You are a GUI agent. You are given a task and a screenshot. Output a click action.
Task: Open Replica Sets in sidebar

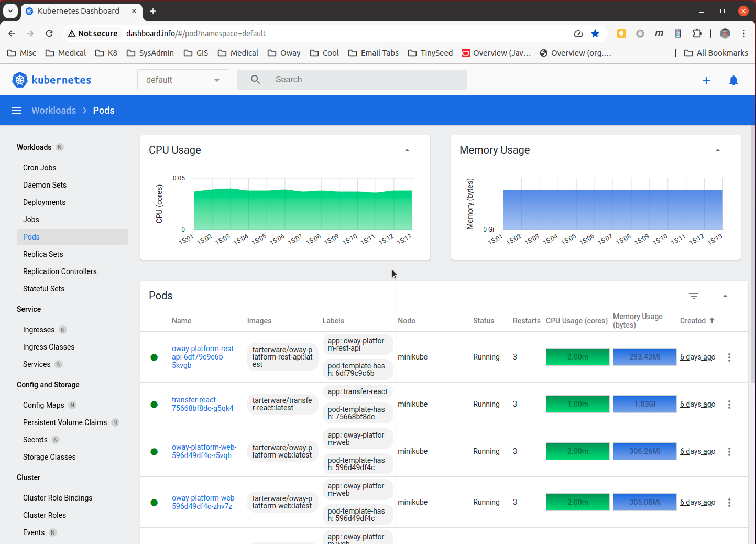tap(43, 254)
